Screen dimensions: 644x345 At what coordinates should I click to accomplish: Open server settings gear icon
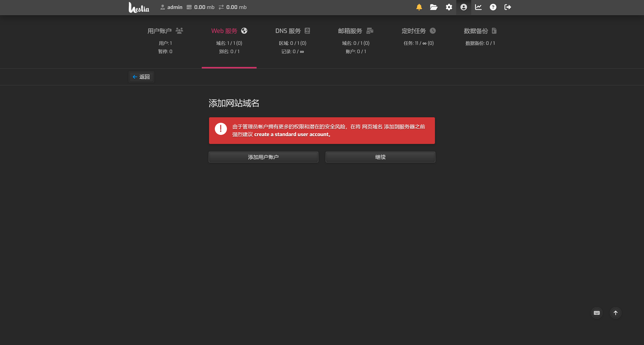(449, 7)
